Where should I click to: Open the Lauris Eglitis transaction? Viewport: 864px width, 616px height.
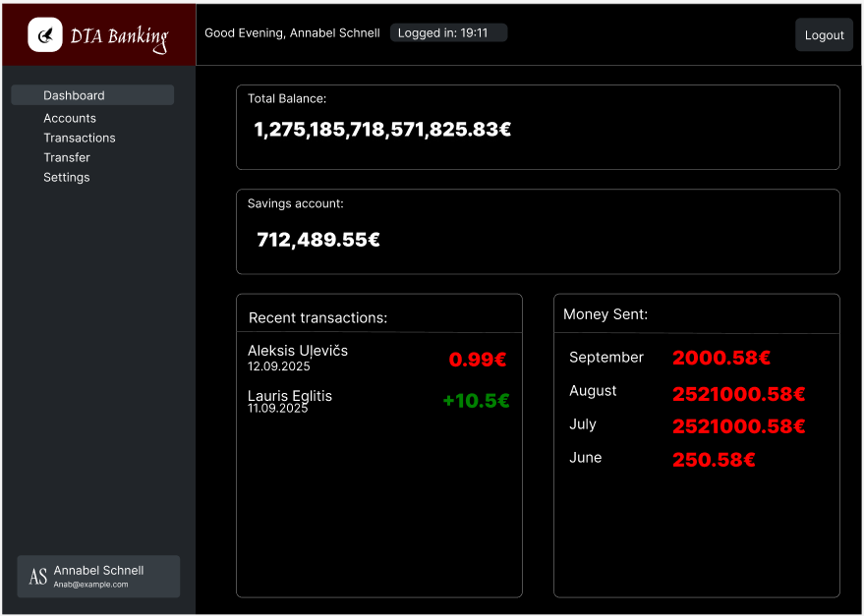pyautogui.click(x=290, y=401)
